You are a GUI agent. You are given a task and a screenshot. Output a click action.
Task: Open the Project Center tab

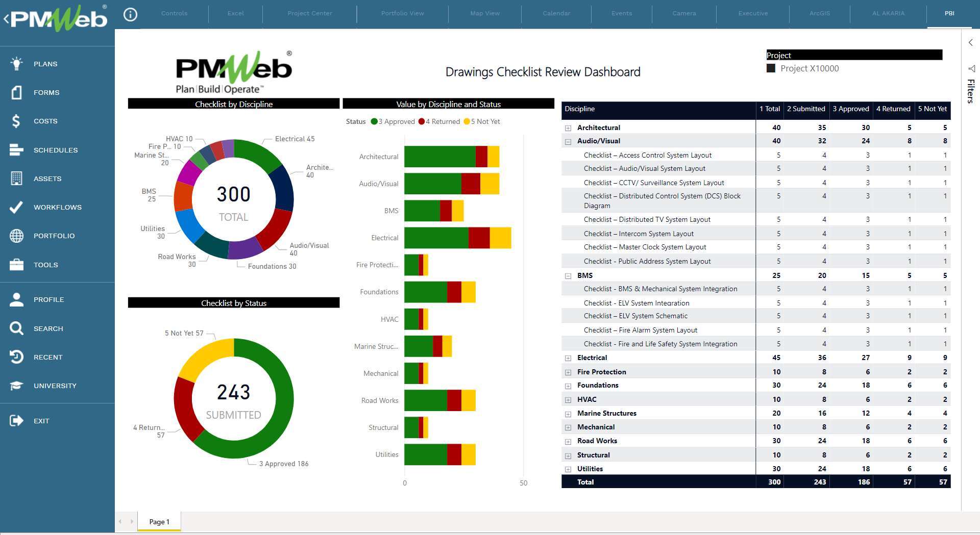click(x=309, y=13)
